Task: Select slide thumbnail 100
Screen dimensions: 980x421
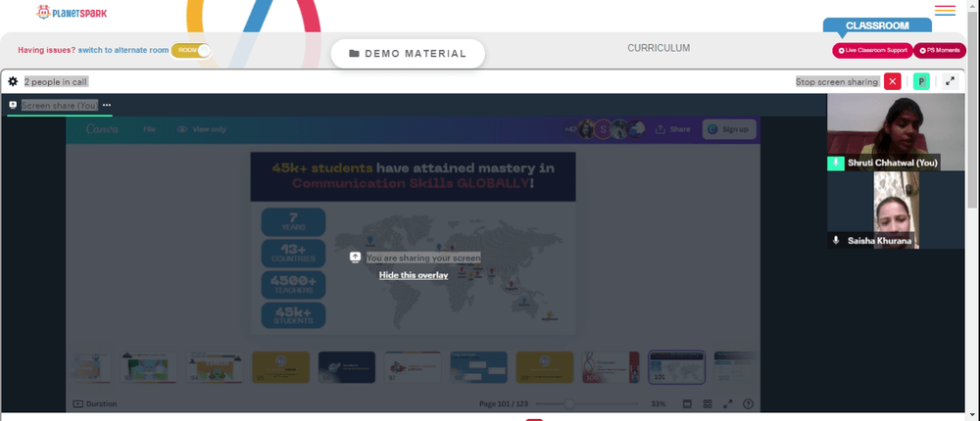Action: pyautogui.click(x=611, y=367)
